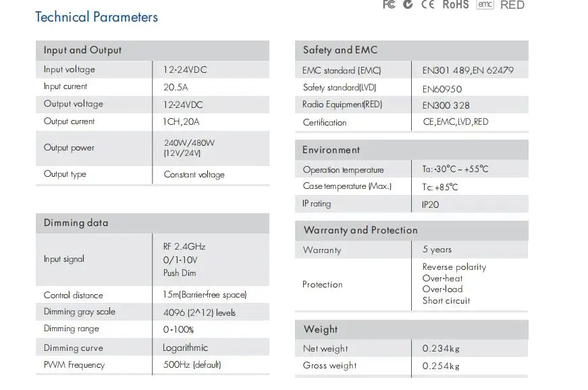Click the boxed emc certification icon
Screen dimensions: 588x390
pos(485,4)
